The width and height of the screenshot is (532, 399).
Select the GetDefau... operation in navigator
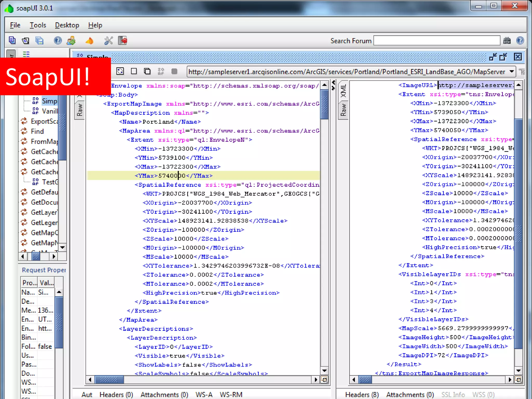[x=39, y=192]
